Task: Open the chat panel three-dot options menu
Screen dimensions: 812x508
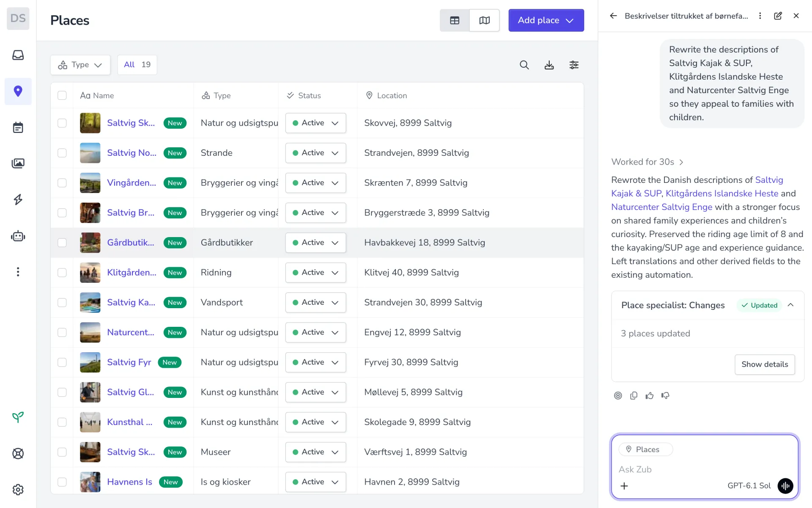Action: (760, 16)
